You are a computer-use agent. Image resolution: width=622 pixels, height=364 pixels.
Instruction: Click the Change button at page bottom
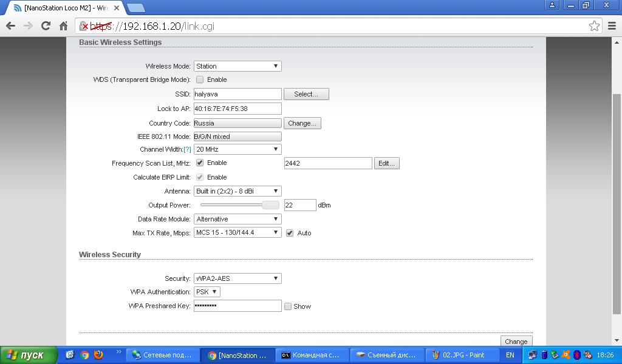(x=516, y=342)
